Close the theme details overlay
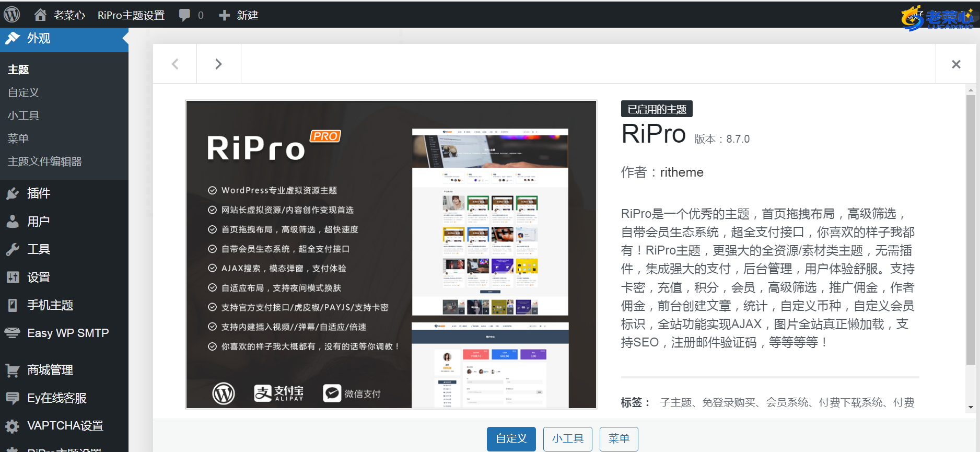This screenshot has width=980, height=452. pyautogui.click(x=956, y=64)
